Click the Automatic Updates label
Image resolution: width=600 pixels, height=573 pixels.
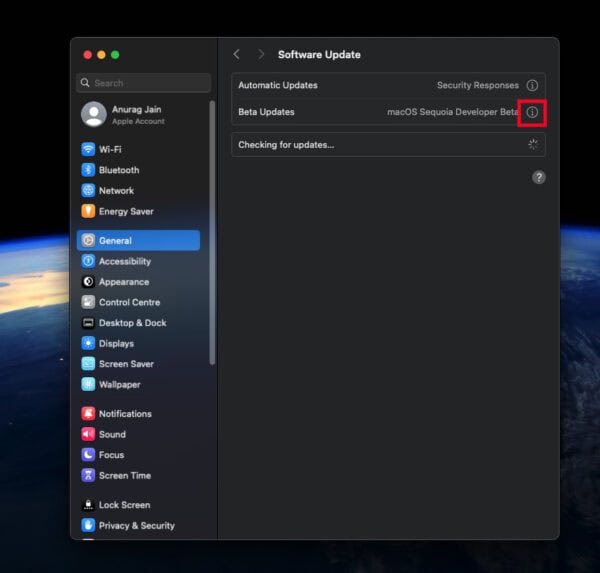tap(278, 85)
